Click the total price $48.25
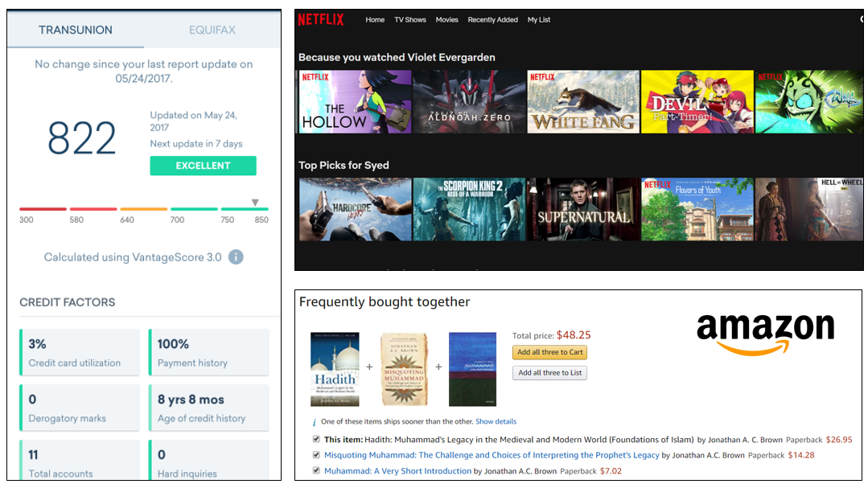Screen dimensions: 868x488 pos(574,334)
